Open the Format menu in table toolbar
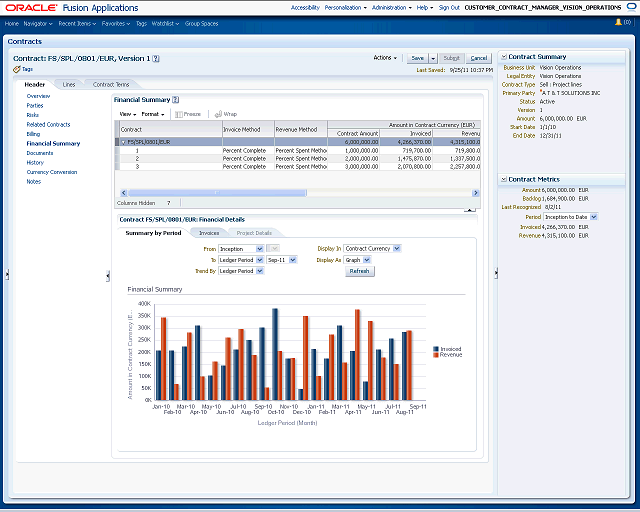The image size is (640, 512). pyautogui.click(x=153, y=114)
